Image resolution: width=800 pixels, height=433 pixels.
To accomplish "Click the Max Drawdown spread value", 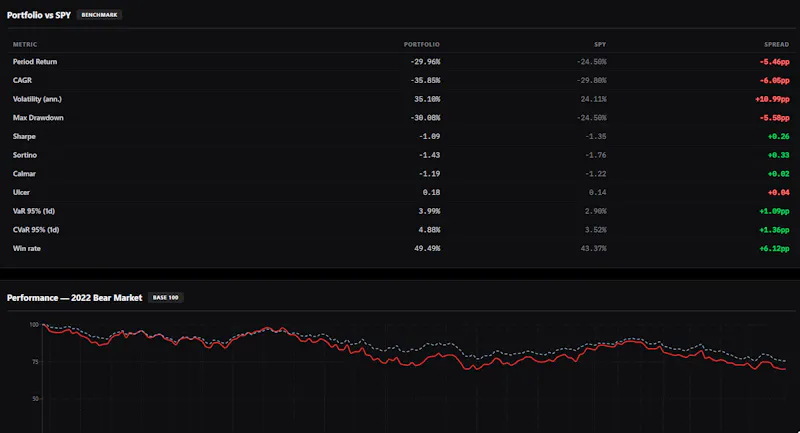I will point(774,118).
